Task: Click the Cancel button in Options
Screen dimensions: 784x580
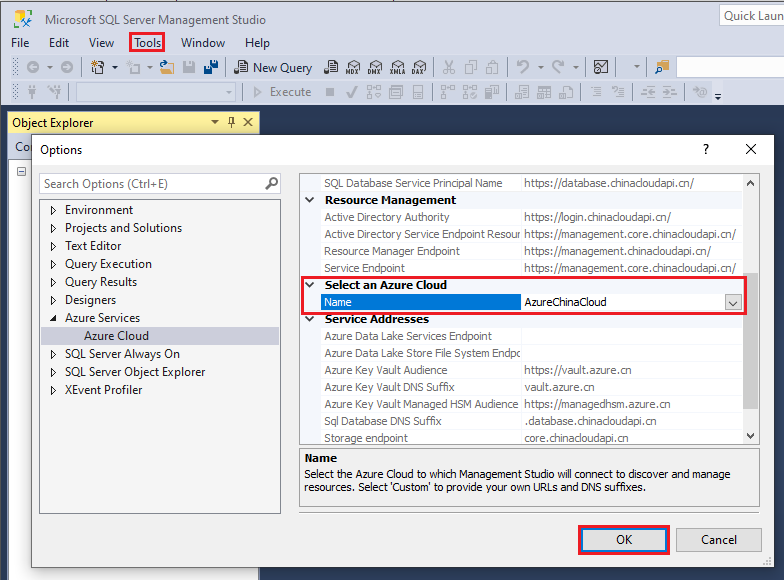Action: click(718, 540)
